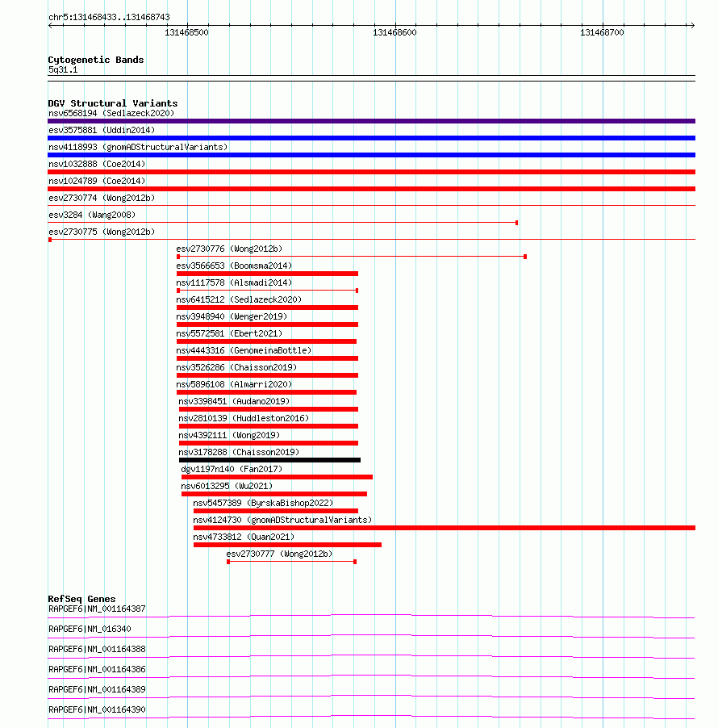
Task: Open dgv1197n140 (Fan2017) variant label
Action: coord(232,469)
